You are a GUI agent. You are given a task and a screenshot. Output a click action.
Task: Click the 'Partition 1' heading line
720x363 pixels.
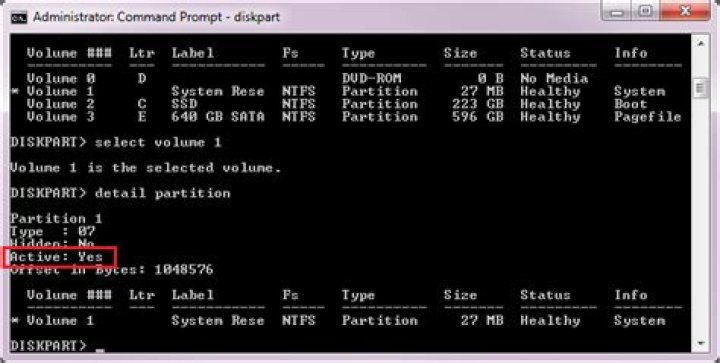56,218
